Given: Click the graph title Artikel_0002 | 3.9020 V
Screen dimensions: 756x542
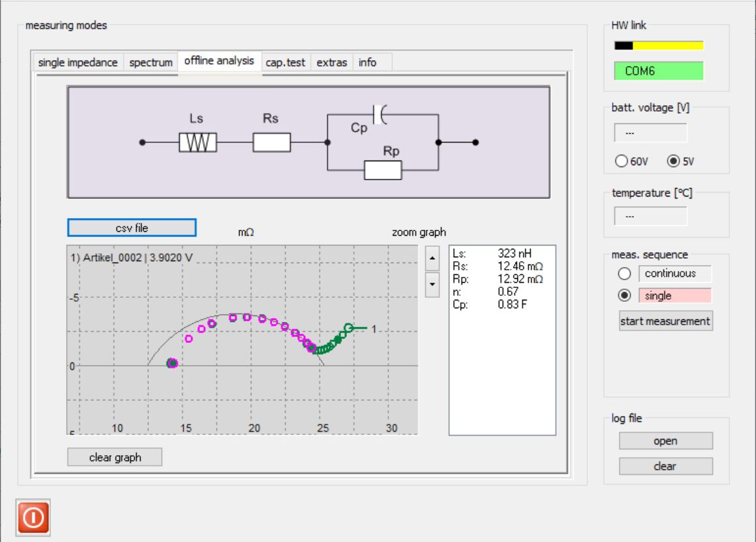Looking at the screenshot, I should pos(131,258).
